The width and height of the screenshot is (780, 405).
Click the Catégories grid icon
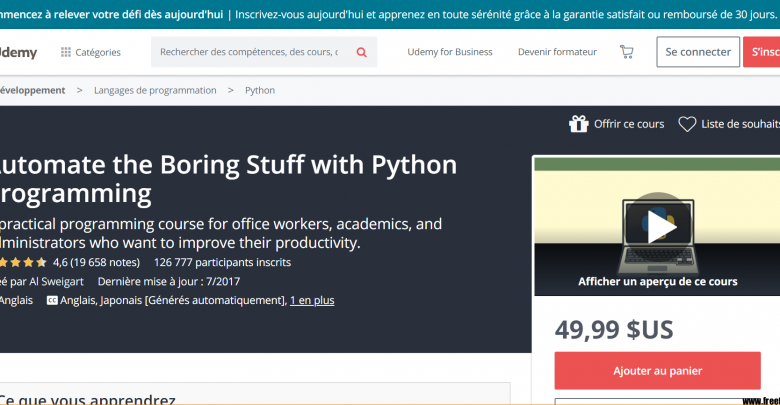[66, 52]
